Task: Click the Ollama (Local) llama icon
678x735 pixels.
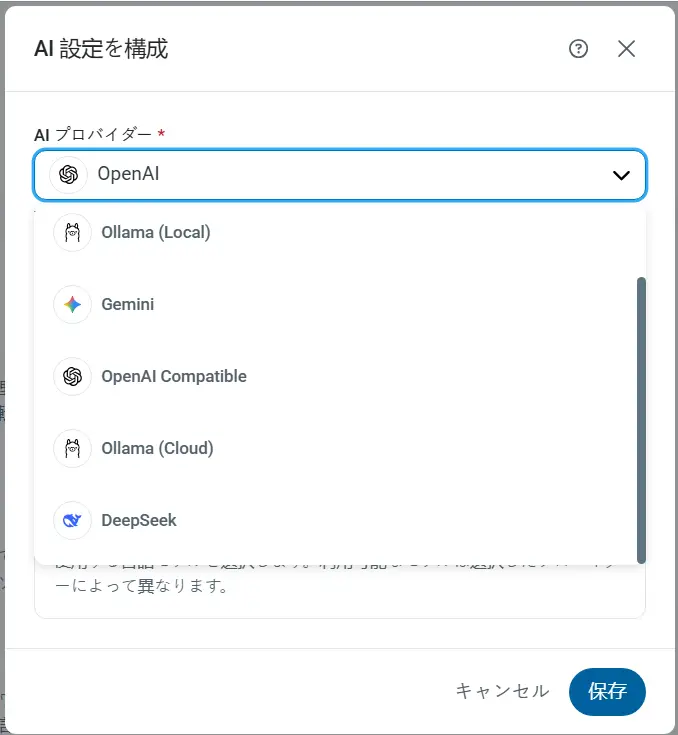Action: tap(72, 232)
